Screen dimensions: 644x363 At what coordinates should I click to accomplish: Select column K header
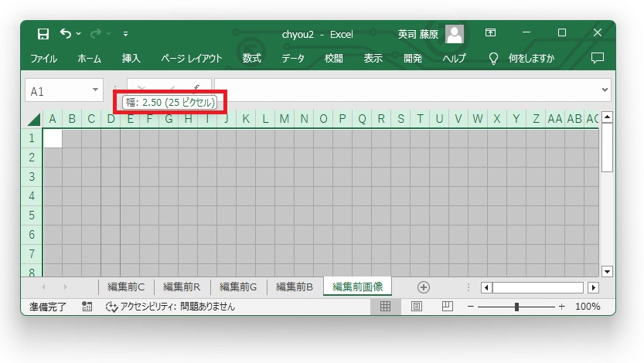[246, 119]
